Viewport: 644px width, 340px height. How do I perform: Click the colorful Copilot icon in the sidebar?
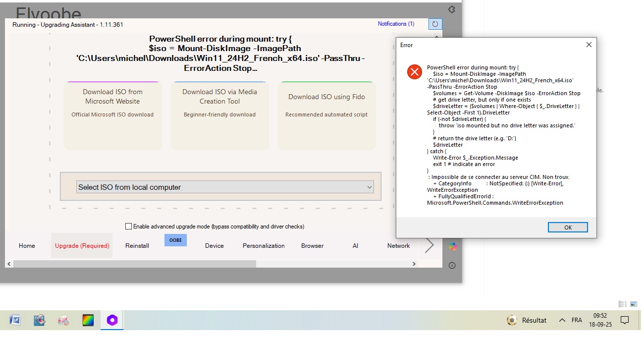point(452,247)
